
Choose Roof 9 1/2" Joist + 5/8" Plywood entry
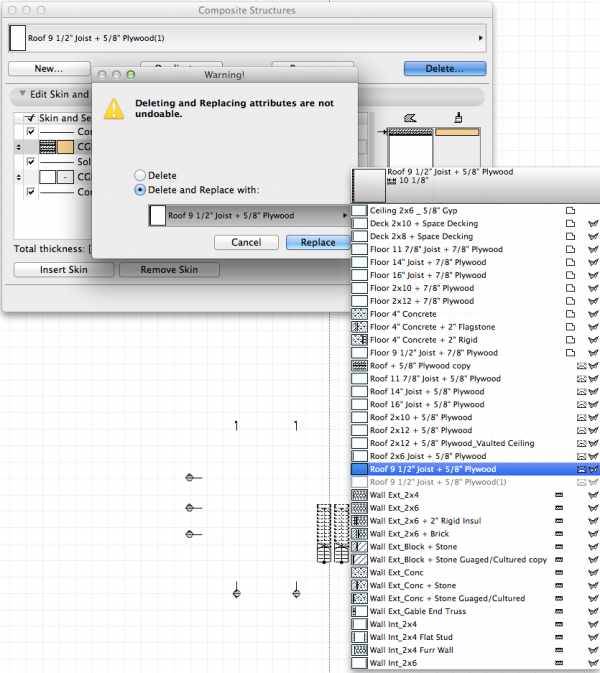click(x=432, y=469)
